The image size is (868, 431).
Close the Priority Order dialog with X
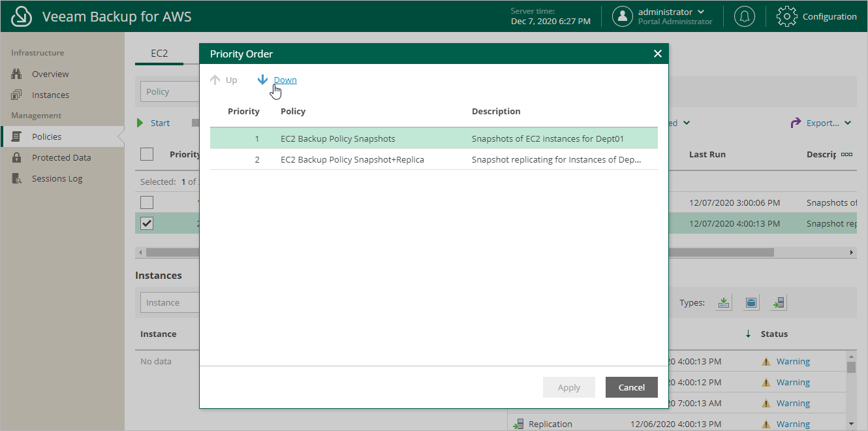coord(657,54)
